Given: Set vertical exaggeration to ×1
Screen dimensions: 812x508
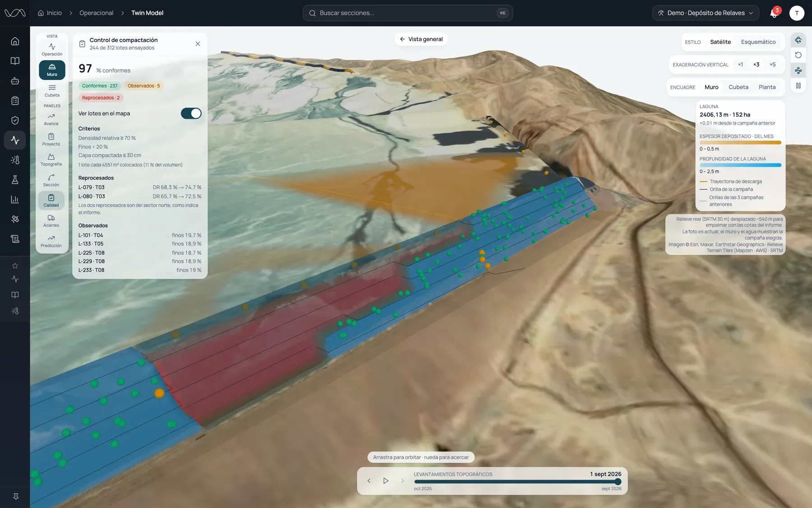Looking at the screenshot, I should point(740,65).
